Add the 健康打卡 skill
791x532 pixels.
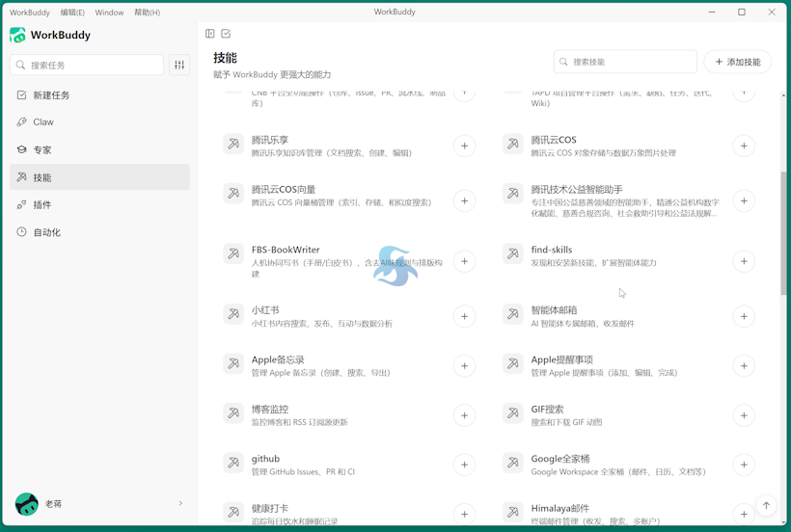(464, 515)
